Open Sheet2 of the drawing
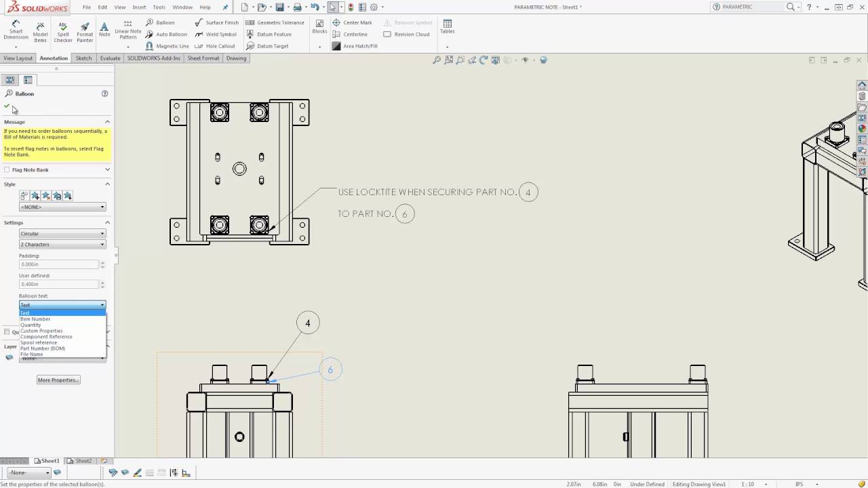 coord(83,460)
